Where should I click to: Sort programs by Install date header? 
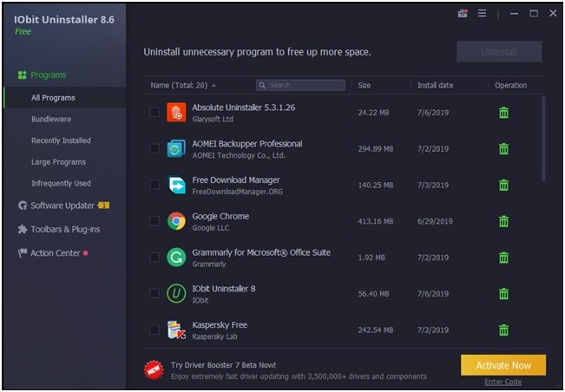click(436, 85)
